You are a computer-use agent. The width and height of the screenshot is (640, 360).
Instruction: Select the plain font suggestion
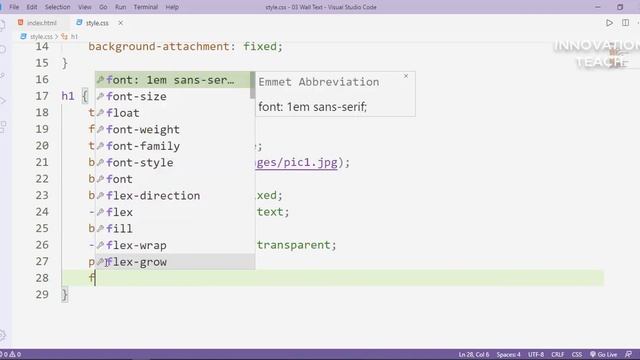(175, 179)
